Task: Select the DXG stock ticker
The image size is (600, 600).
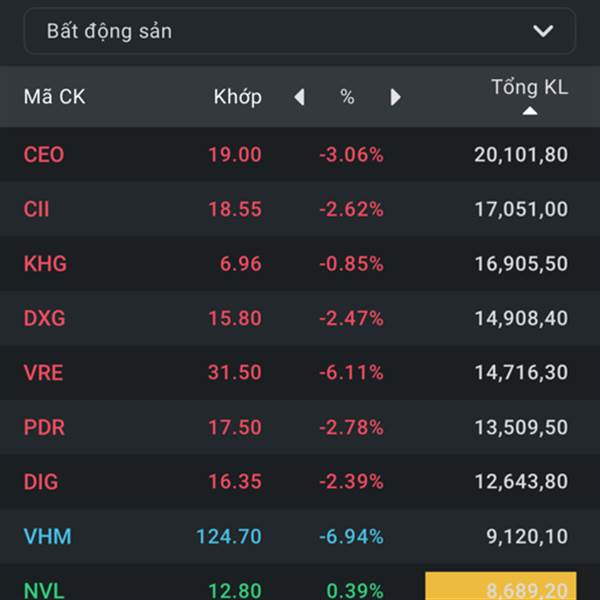Action: click(x=44, y=319)
